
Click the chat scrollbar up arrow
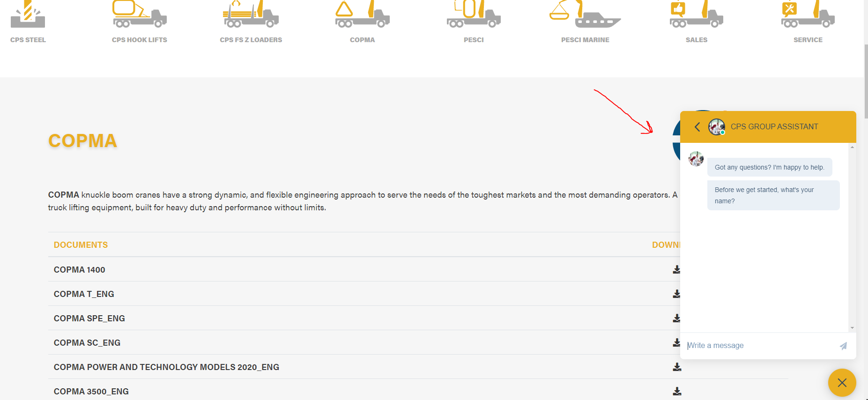(852, 147)
